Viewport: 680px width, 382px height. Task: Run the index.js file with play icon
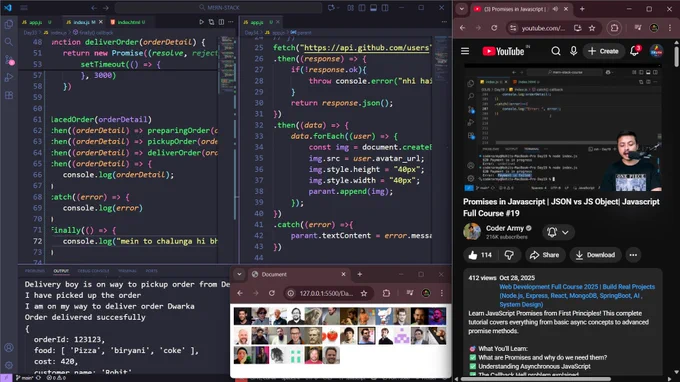pos(201,22)
